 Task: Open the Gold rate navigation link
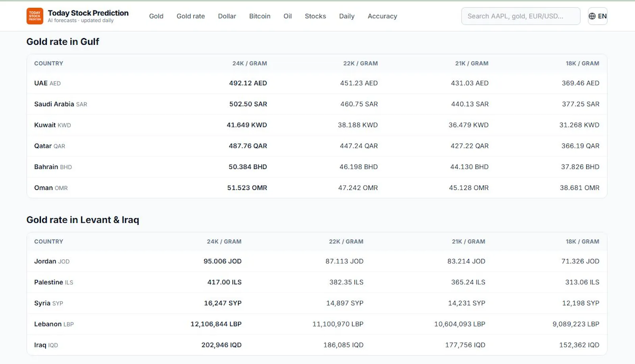[x=190, y=16]
